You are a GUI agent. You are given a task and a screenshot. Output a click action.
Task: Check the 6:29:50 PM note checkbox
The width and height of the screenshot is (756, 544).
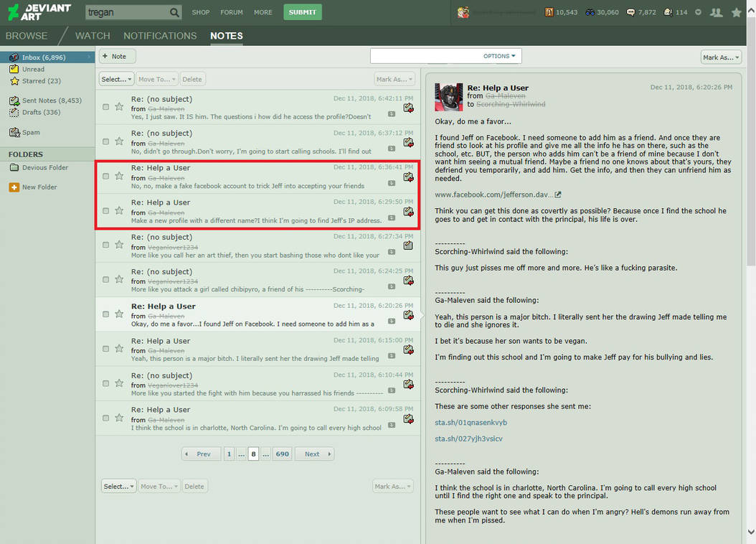105,211
